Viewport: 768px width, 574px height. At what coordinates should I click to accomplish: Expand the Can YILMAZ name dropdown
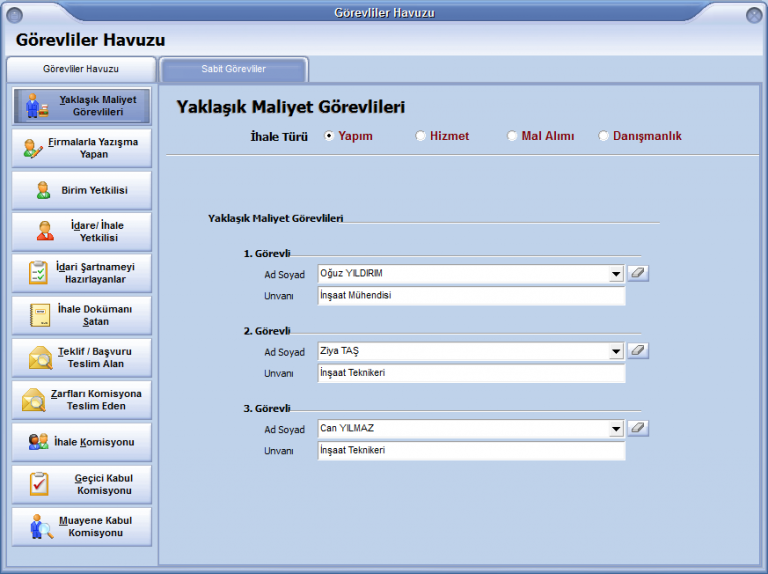pos(616,429)
